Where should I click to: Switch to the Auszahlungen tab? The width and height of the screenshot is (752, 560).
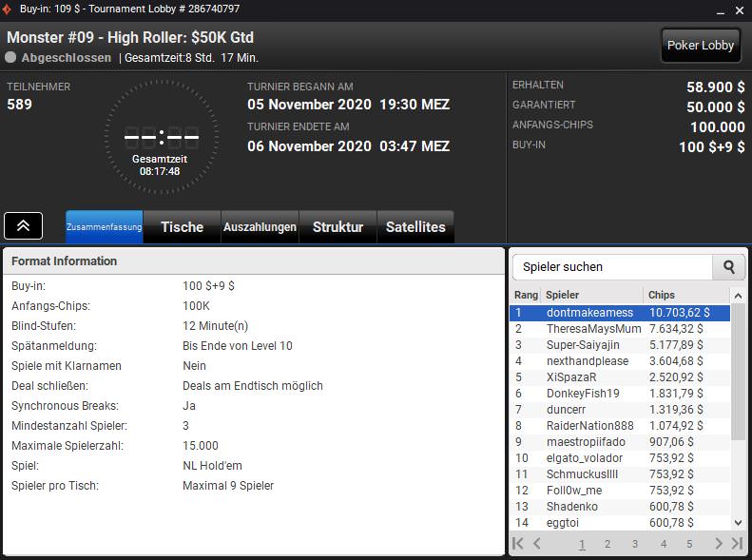tap(260, 227)
